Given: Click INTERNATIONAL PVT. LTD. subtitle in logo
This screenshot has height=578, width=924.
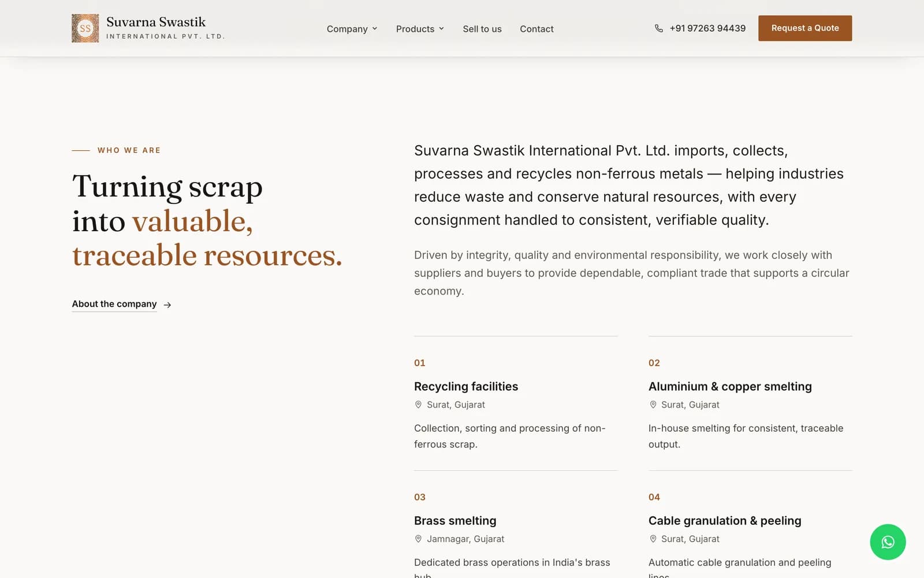Looking at the screenshot, I should click(165, 36).
